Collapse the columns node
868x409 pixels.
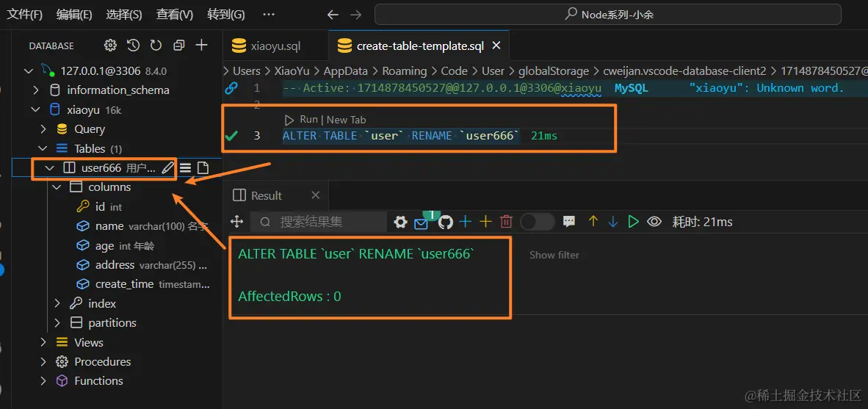point(57,187)
